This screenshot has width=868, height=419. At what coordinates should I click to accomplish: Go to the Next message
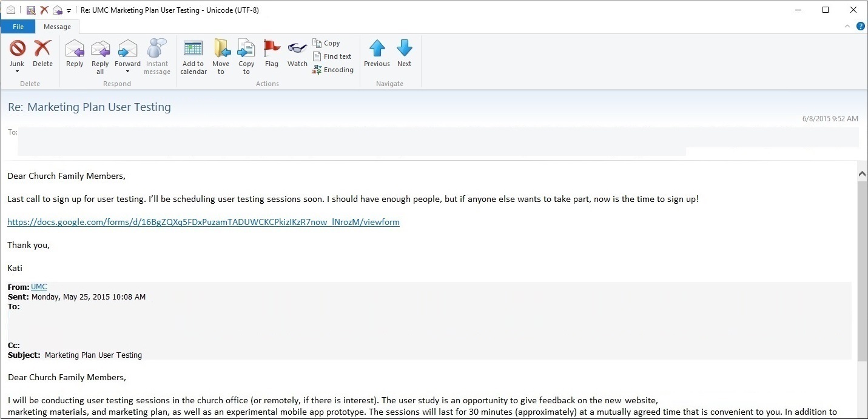pos(404,49)
